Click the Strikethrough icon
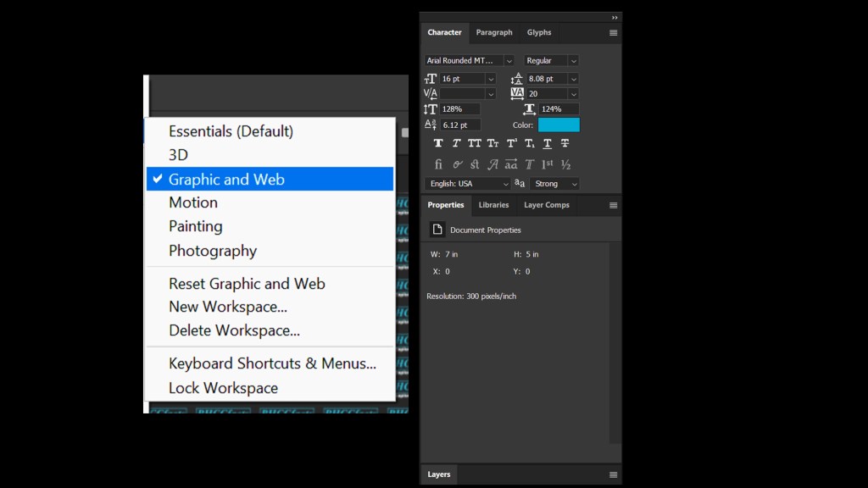868x488 pixels. point(565,144)
